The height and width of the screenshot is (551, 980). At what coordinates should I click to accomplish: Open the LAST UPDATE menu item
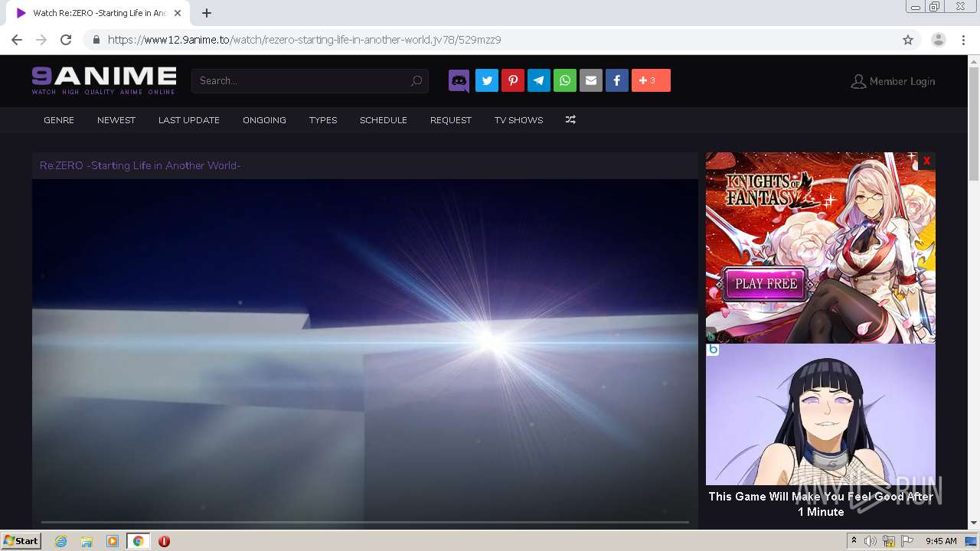[189, 120]
